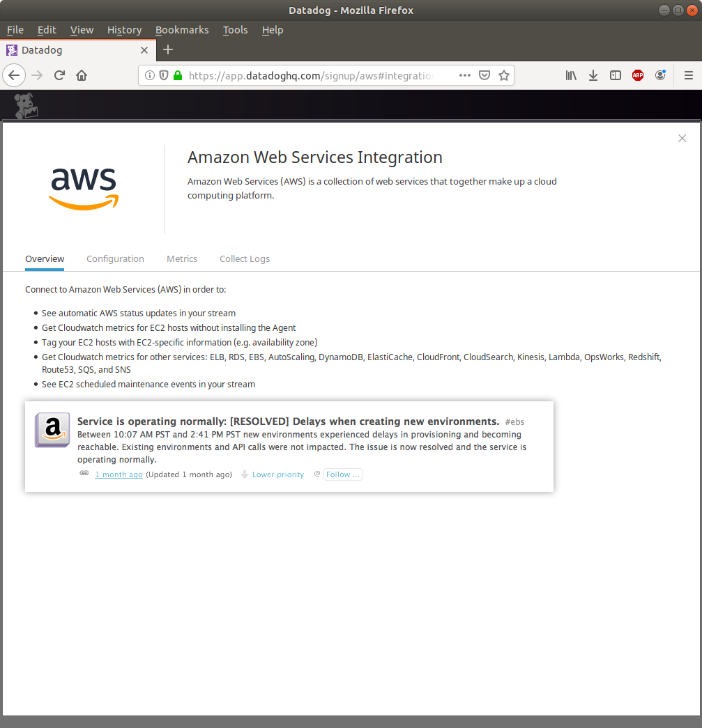Click the green secure connection padlock
The height and width of the screenshot is (728, 702).
coord(178,75)
